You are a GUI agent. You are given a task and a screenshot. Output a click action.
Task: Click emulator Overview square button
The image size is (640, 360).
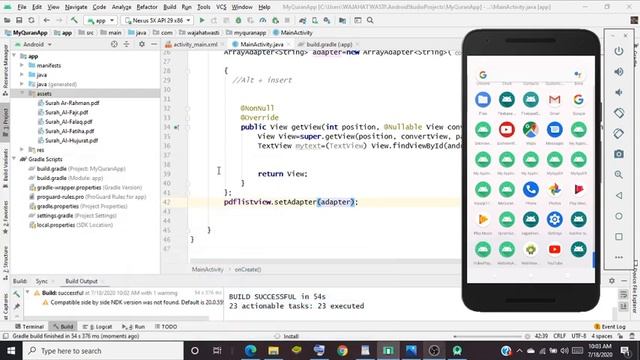(x=619, y=237)
